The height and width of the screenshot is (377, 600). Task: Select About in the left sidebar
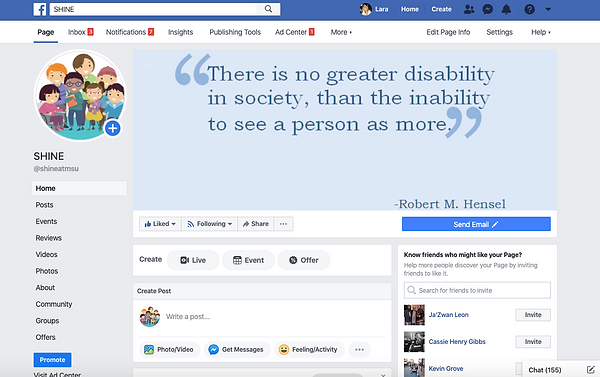[45, 287]
